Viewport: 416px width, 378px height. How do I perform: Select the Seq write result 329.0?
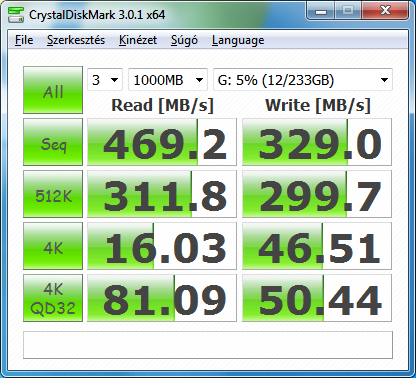[317, 142]
